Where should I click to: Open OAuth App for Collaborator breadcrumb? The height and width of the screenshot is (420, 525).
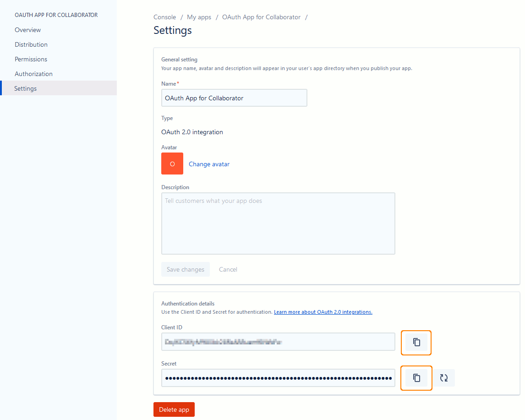pyautogui.click(x=261, y=17)
